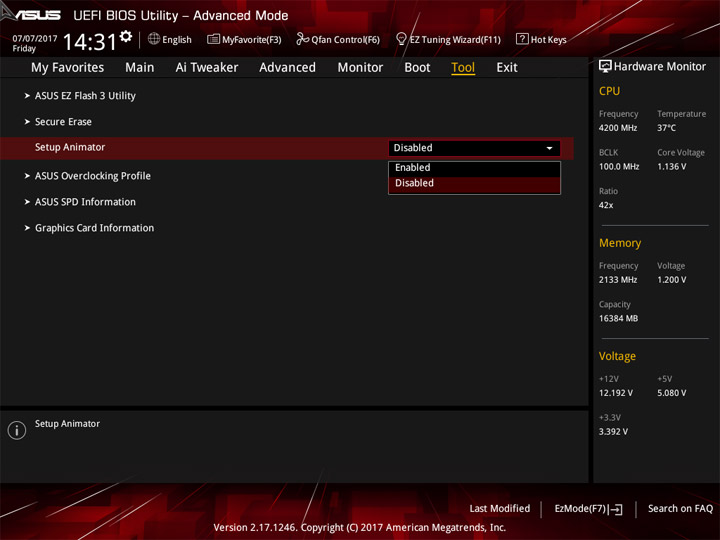Click the EzMode exit arrow icon
The height and width of the screenshot is (540, 720).
coord(616,509)
